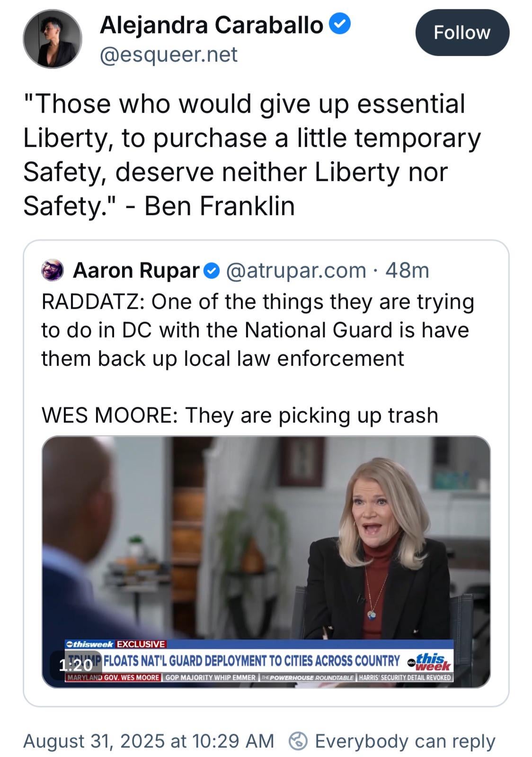The height and width of the screenshot is (757, 532).
Task: Open the quoted post text about National Guard
Action: click(257, 359)
